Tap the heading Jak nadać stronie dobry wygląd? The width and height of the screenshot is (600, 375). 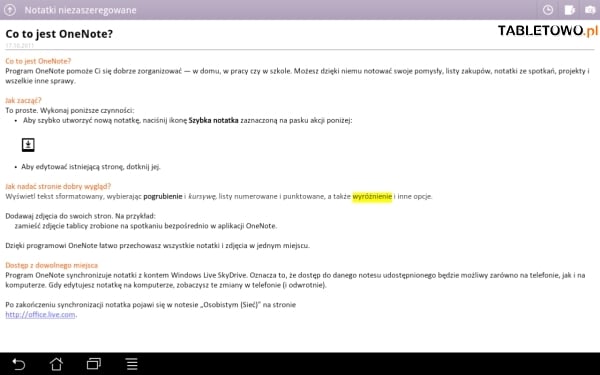pyautogui.click(x=58, y=186)
